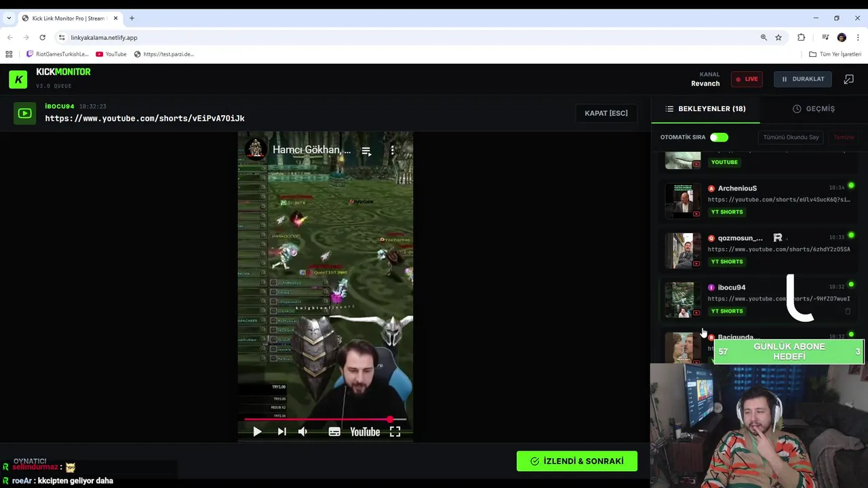Bookmark this page with star icon
Screen dimensions: 868x488
(x=778, y=37)
